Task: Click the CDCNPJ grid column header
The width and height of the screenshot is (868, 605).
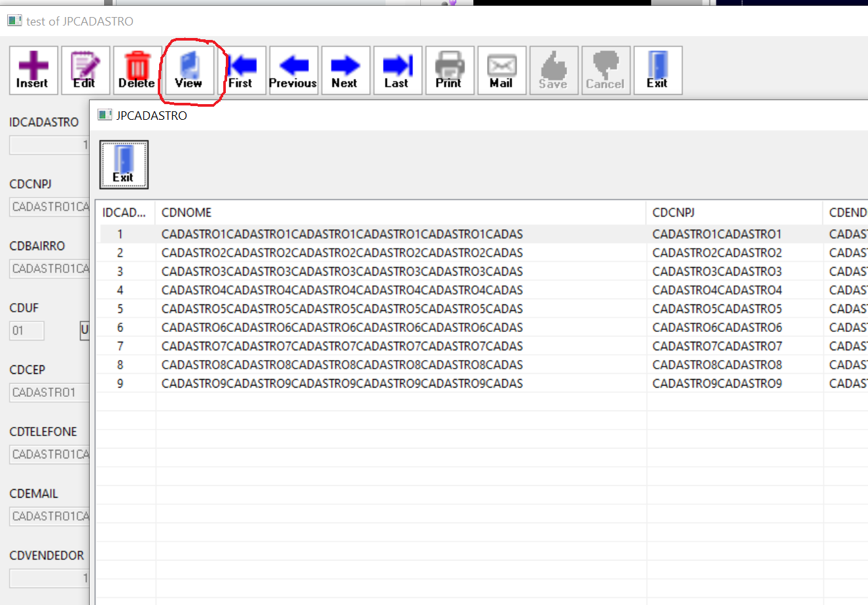Action: (733, 213)
